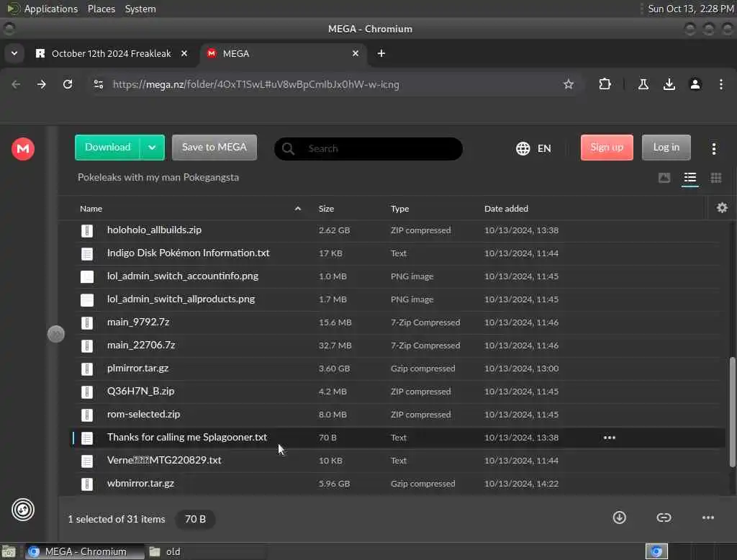This screenshot has height=560, width=737.
Task: Click the MEGA logo in the sidebar
Action: click(x=22, y=148)
